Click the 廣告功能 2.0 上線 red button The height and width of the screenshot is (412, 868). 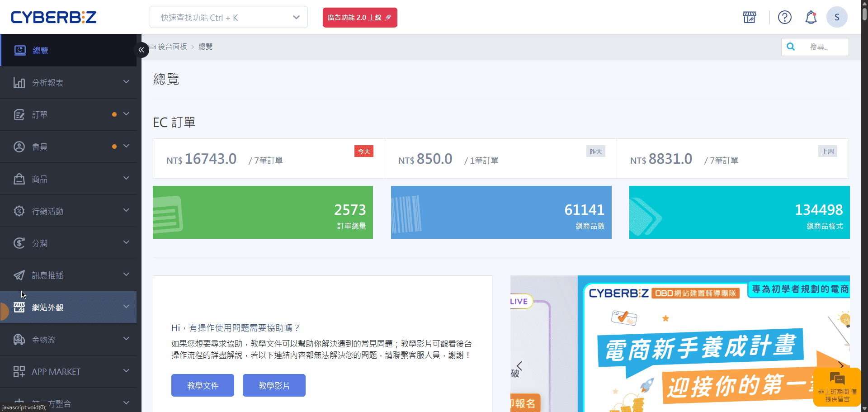click(359, 18)
